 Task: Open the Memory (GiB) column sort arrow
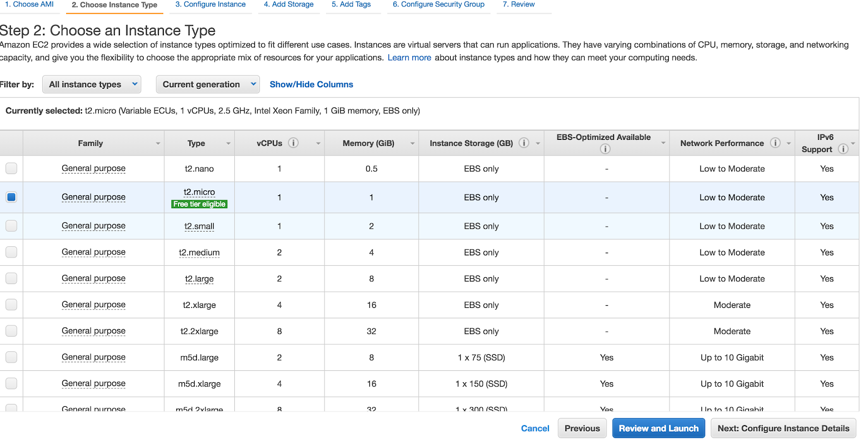pyautogui.click(x=412, y=144)
